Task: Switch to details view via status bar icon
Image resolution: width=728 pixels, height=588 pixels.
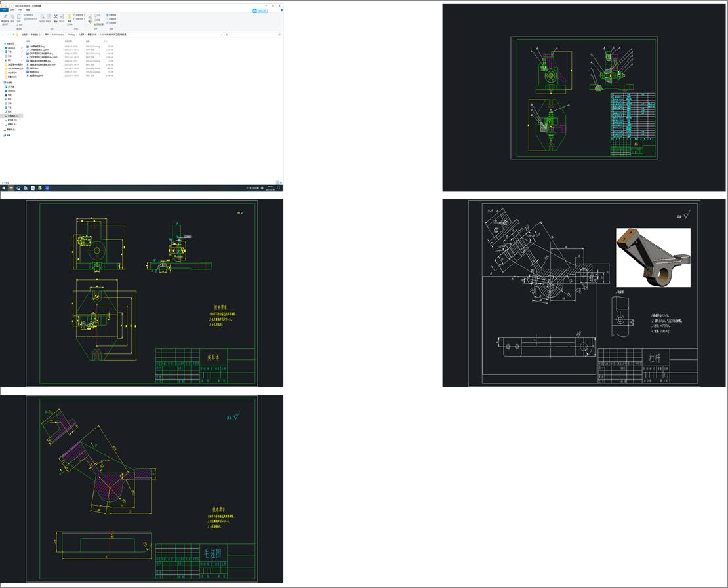Action: click(x=277, y=182)
